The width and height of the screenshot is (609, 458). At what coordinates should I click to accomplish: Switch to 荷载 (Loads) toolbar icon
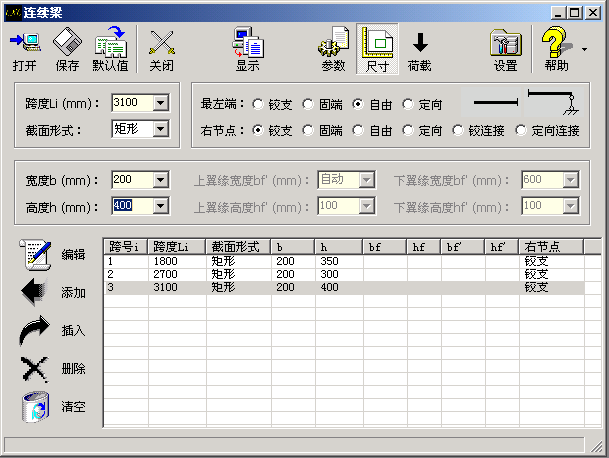(x=420, y=50)
